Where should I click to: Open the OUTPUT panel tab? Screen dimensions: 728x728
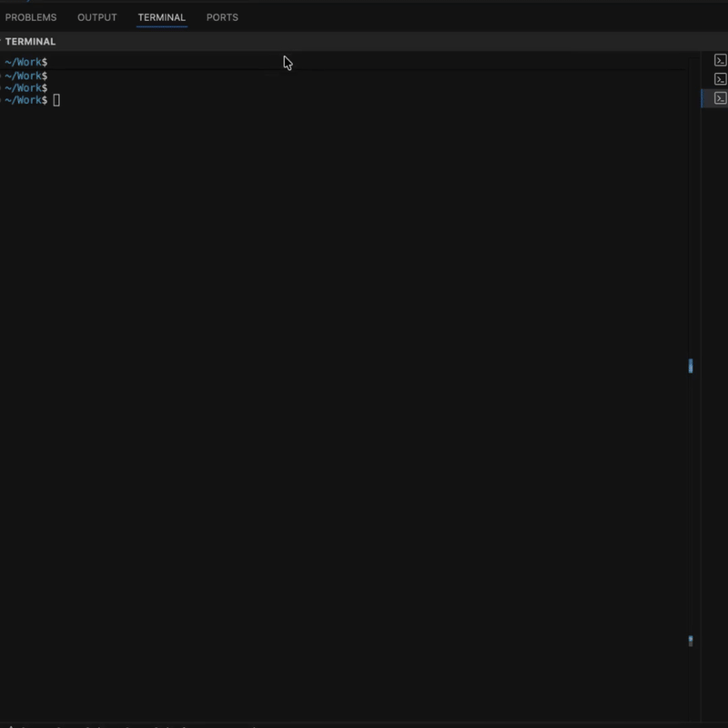point(97,17)
